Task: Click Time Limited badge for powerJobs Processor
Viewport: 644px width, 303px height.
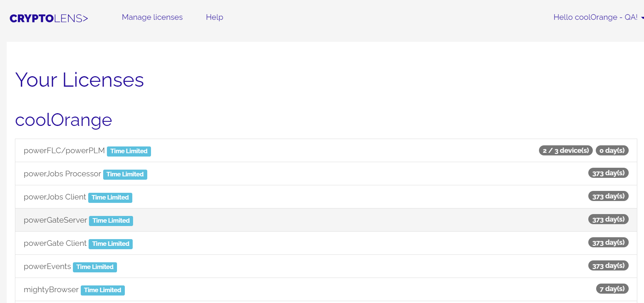Action: click(125, 174)
